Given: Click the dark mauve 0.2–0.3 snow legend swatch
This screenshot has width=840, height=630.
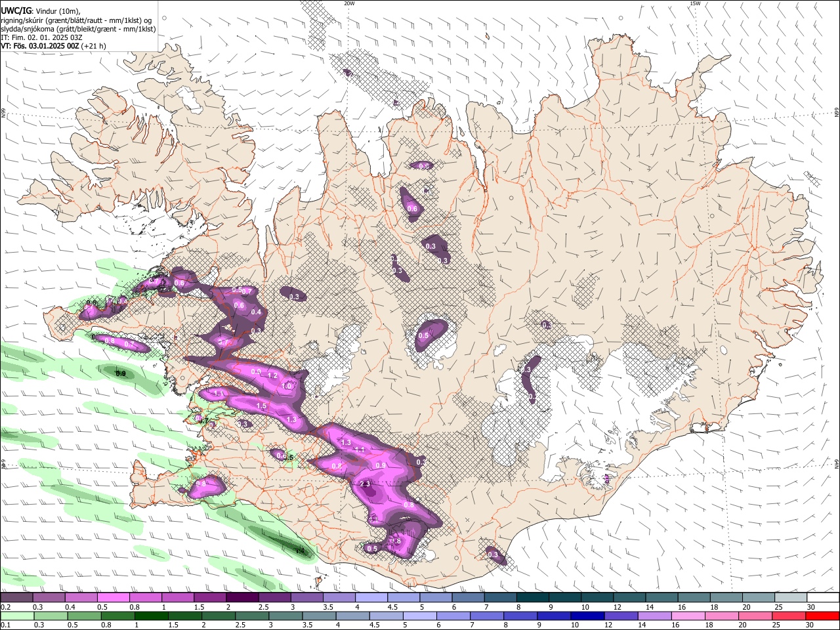Looking at the screenshot, I should [16, 597].
